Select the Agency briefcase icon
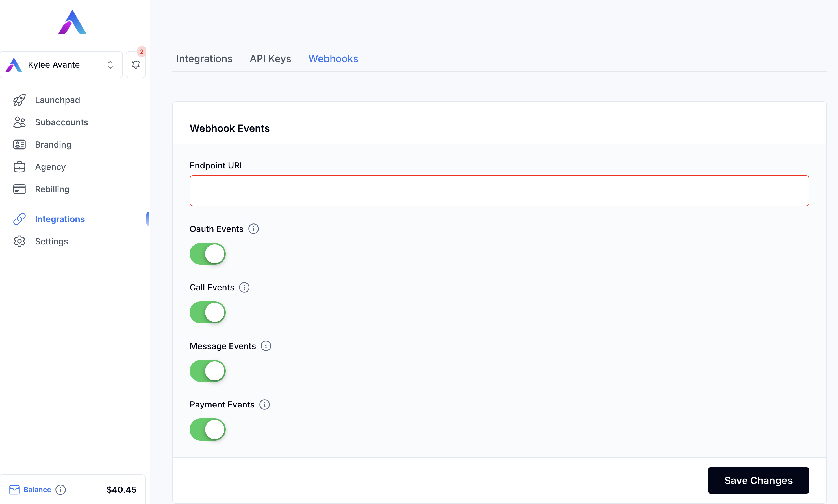Screen dimensions: 838x504 click(19, 167)
